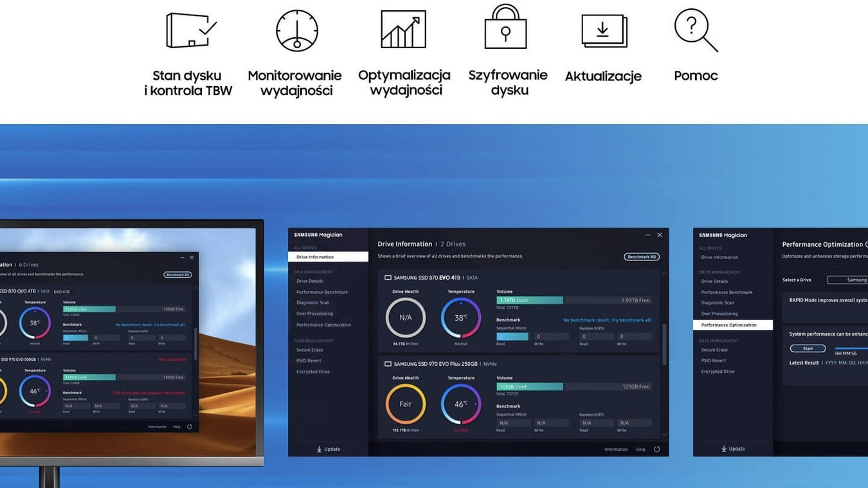Click the 870 EVO volume usage bar
The width and height of the screenshot is (868, 488).
(x=574, y=300)
